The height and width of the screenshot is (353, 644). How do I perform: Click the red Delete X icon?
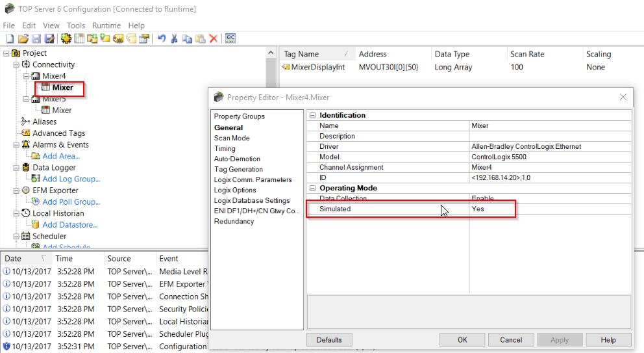[213, 38]
